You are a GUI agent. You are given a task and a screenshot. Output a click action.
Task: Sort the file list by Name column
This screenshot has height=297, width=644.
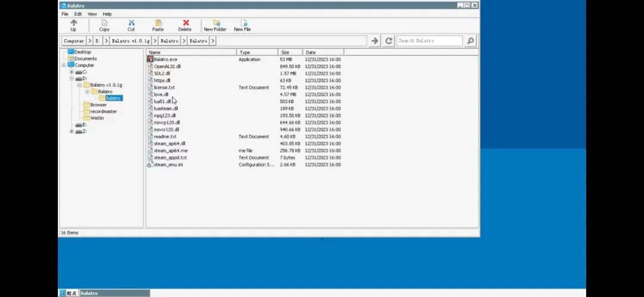[x=191, y=52]
